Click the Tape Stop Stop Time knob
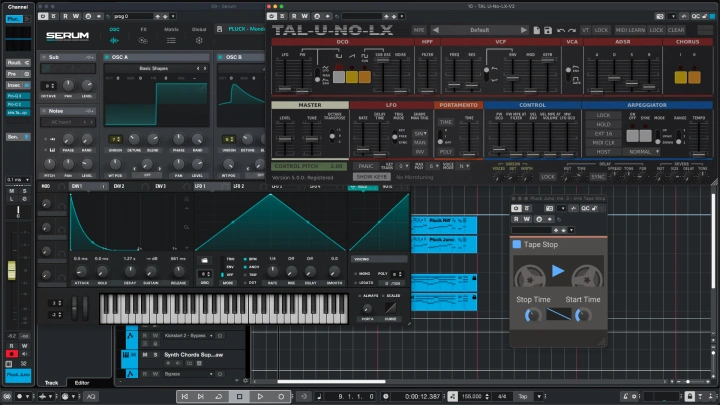 tap(533, 315)
